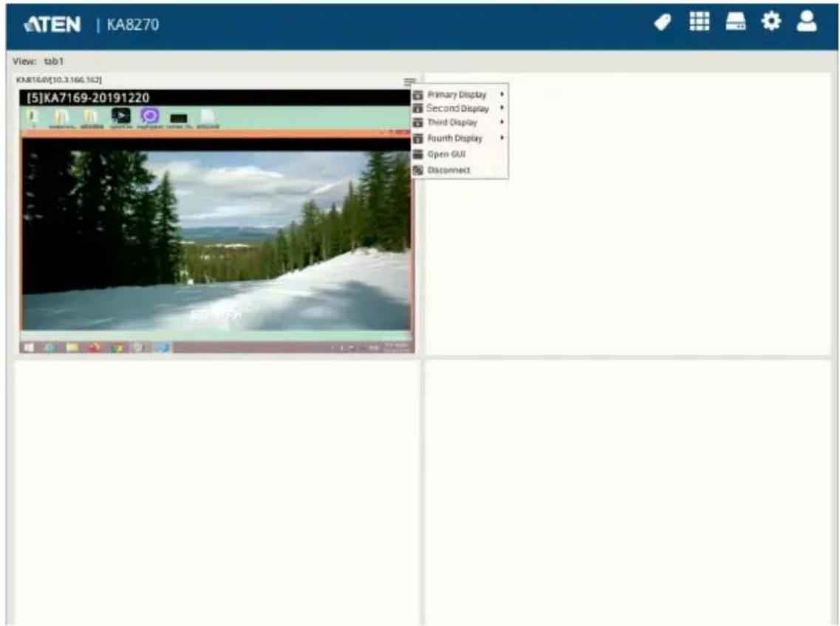The image size is (840, 626).
Task: Click the ATEN logo
Action: 52,24
